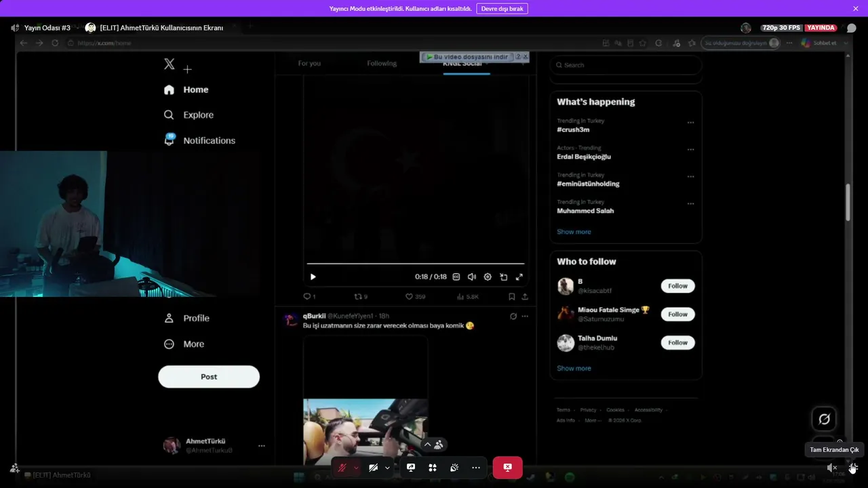The image size is (868, 488).
Task: Expand tweet video to full screen
Action: tap(519, 277)
